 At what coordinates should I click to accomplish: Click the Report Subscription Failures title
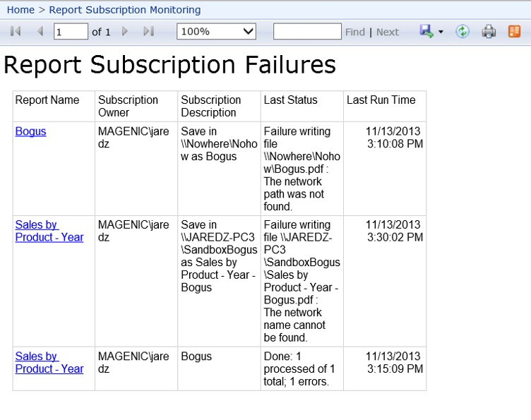coord(169,64)
